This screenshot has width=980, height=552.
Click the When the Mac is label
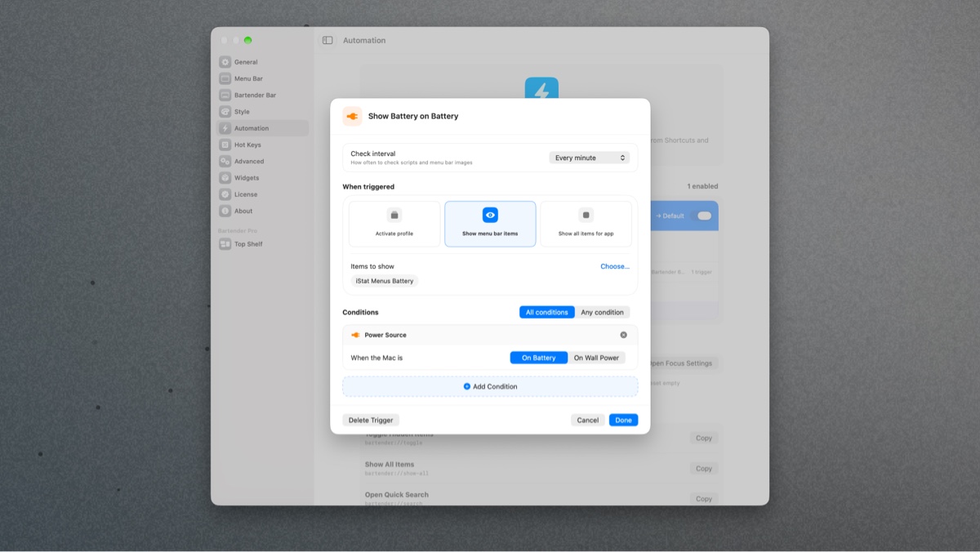[376, 358]
